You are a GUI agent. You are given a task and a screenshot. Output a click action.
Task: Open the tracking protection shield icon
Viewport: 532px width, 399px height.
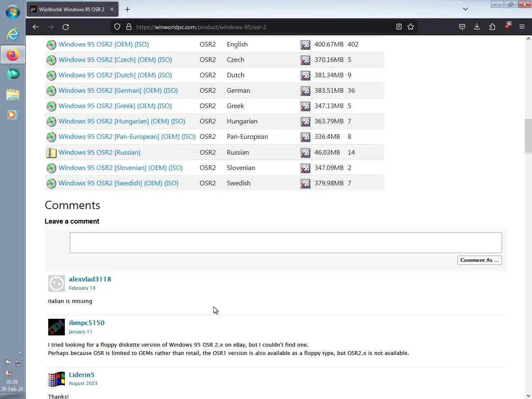coord(117,27)
